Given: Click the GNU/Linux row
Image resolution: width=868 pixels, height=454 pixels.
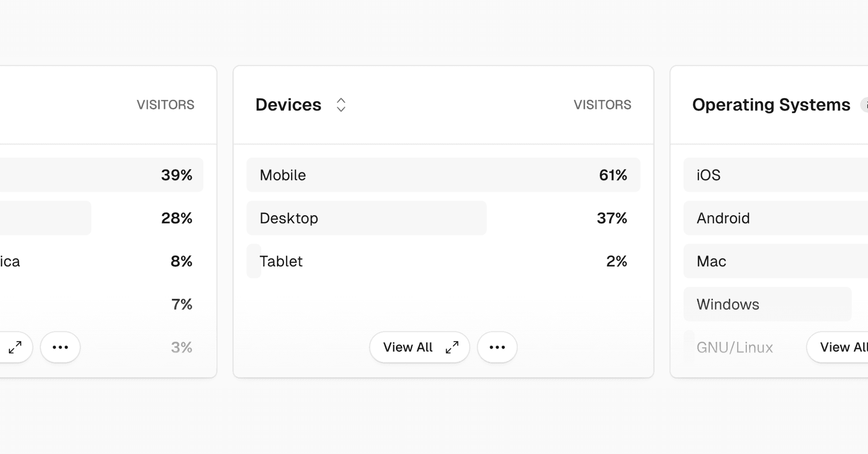Looking at the screenshot, I should (735, 347).
